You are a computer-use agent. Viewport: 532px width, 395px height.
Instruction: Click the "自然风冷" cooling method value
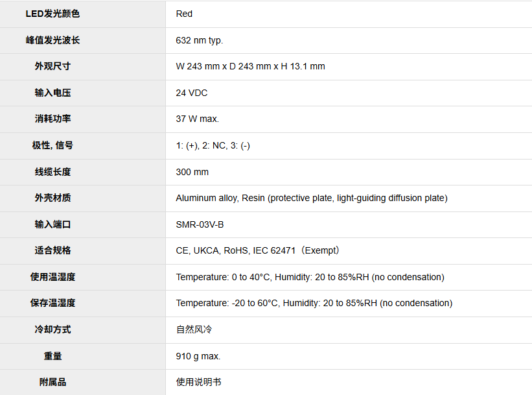pyautogui.click(x=194, y=329)
